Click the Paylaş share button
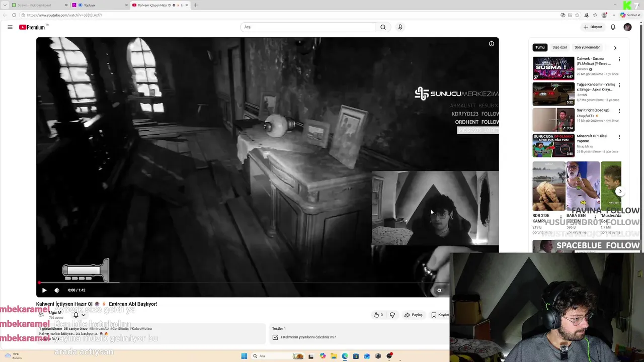 click(414, 315)
